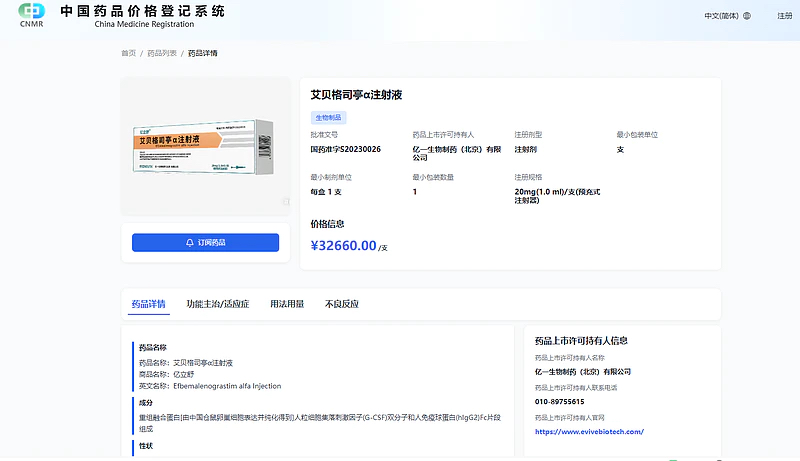
Task: Click the 注册 register link
Action: 785,16
